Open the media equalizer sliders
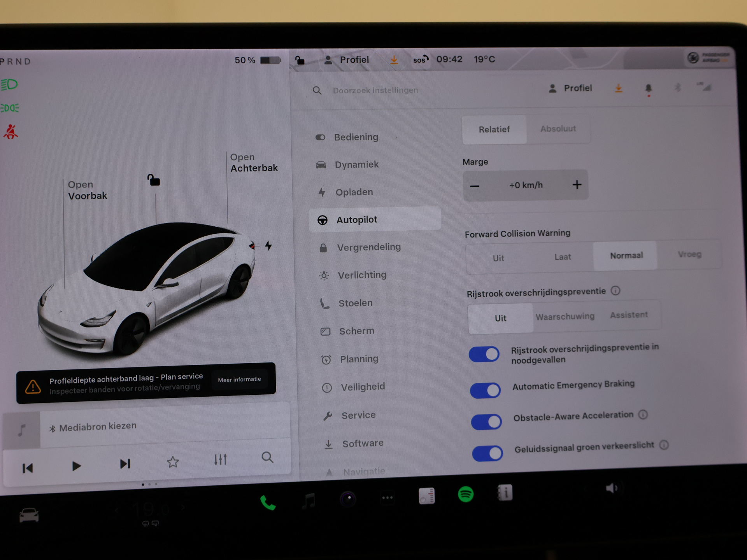This screenshot has width=747, height=560. pyautogui.click(x=220, y=460)
